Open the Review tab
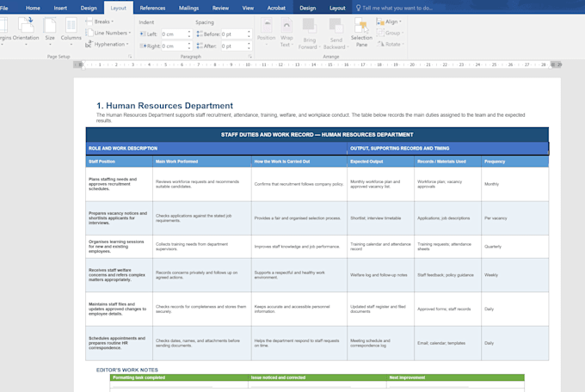 (x=220, y=8)
